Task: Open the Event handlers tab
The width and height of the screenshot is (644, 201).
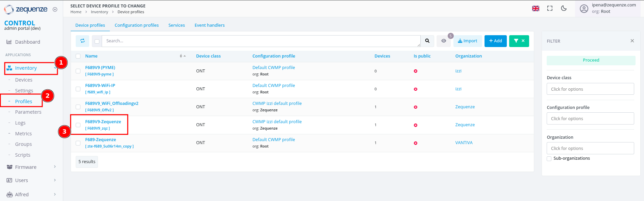Action: (209, 25)
